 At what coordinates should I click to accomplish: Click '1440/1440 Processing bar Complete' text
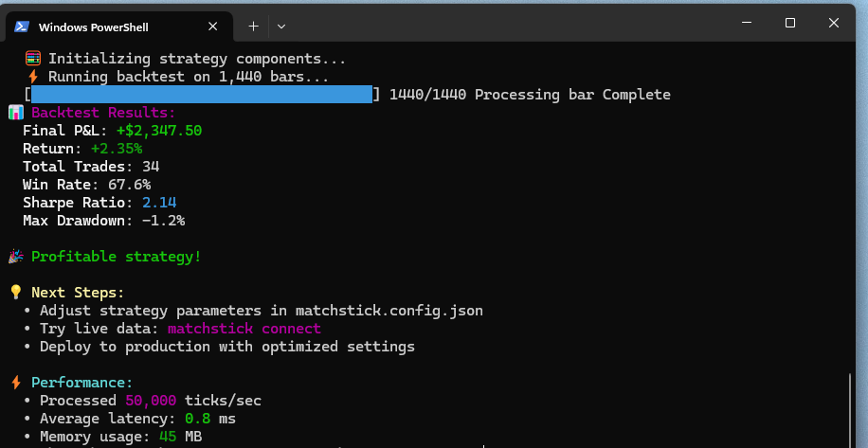point(530,95)
